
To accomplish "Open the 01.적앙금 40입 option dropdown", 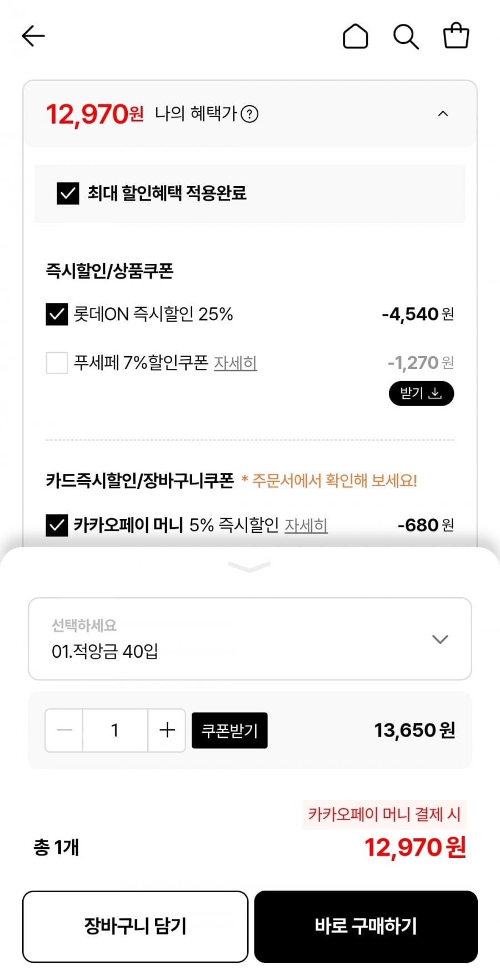I will pos(250,639).
